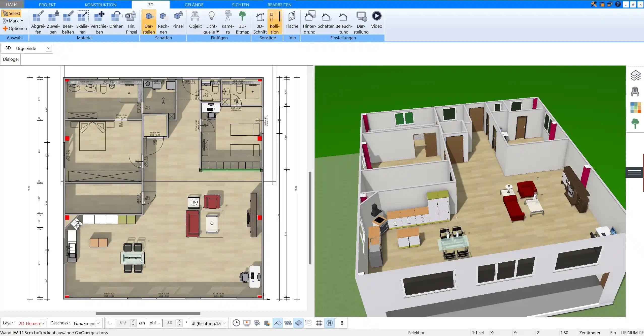This screenshot has height=336, width=644.
Task: Open the layers stack panel icon
Action: 635,75
